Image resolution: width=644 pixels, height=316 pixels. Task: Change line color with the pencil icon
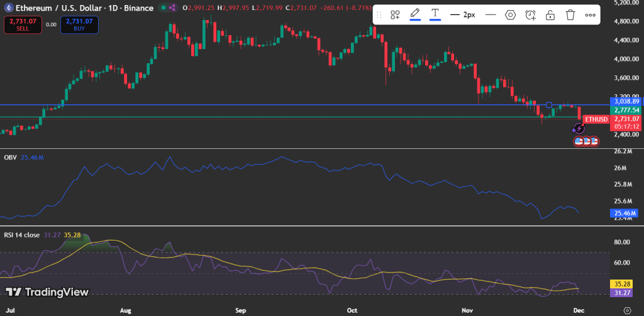tap(415, 15)
